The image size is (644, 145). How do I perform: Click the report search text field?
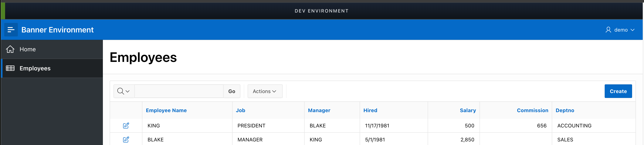pos(179,91)
